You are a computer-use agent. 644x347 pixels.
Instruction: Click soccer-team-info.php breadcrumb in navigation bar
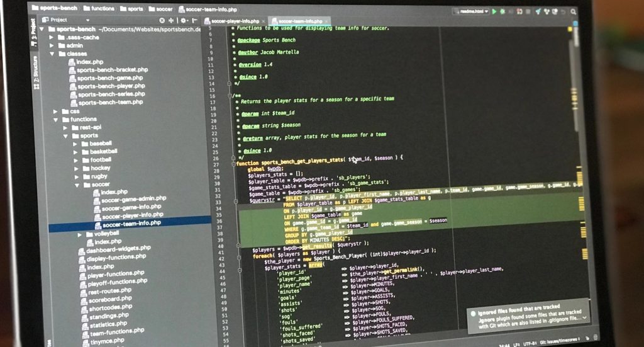coord(208,9)
